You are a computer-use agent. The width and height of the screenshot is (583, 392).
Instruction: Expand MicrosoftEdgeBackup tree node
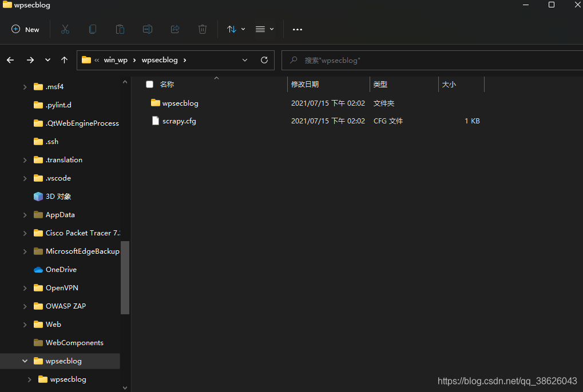tap(25, 251)
